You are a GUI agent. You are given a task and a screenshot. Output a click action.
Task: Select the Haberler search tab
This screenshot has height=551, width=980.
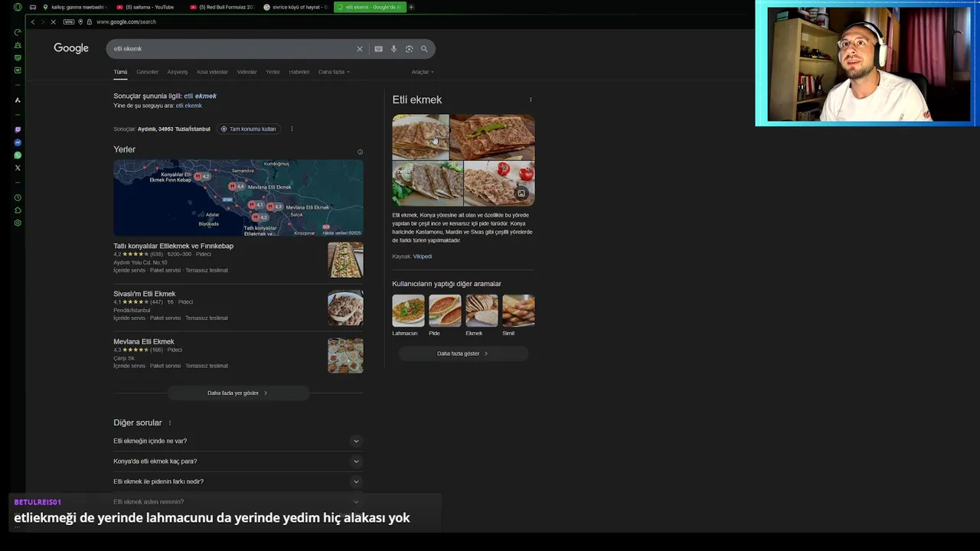(299, 72)
